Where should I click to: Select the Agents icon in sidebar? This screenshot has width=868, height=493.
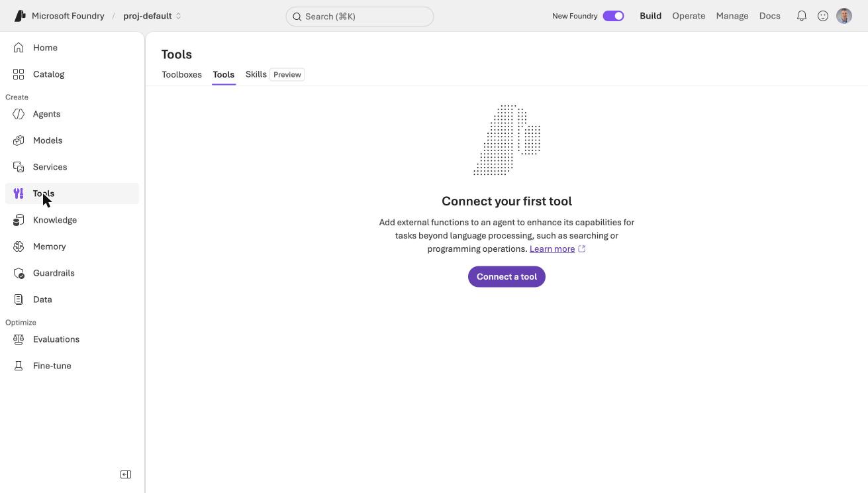pos(19,114)
